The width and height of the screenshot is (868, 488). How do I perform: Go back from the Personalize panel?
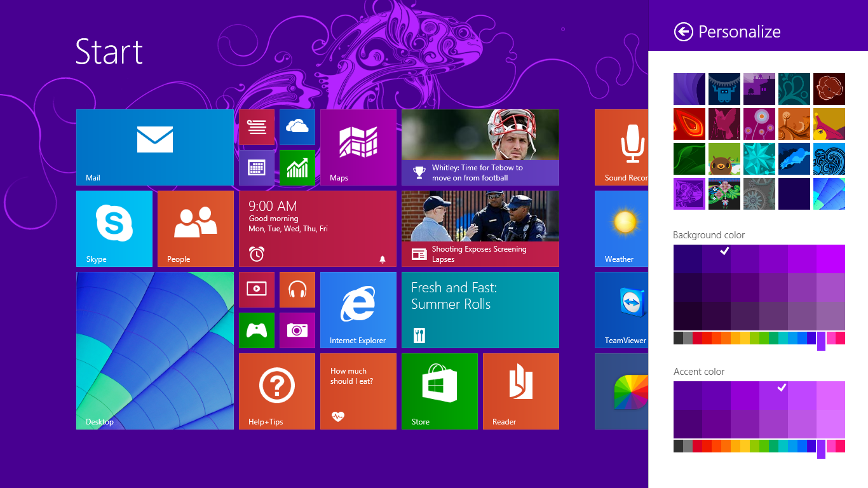click(682, 31)
